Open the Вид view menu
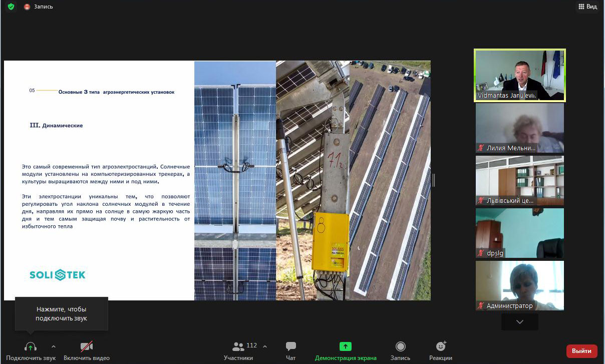 pyautogui.click(x=587, y=7)
